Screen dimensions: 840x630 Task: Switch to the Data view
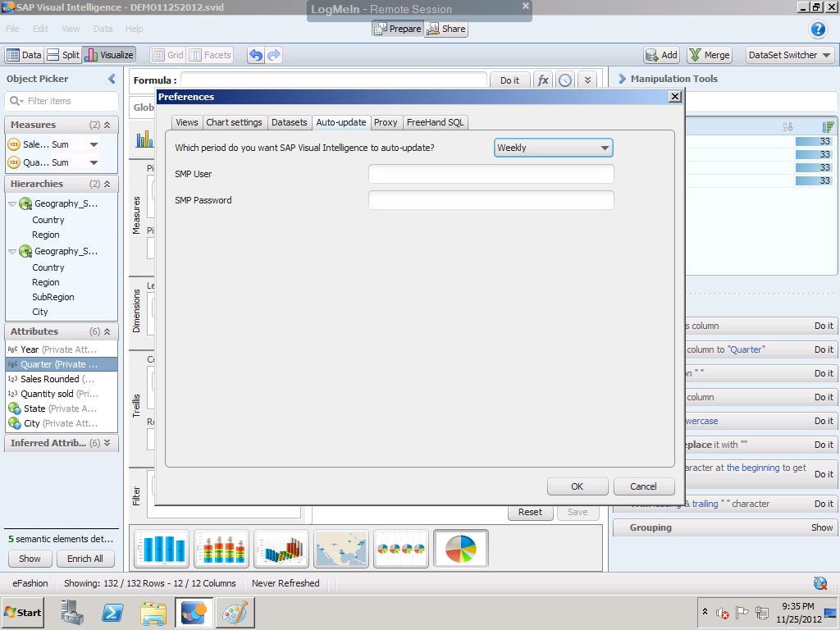coord(24,55)
